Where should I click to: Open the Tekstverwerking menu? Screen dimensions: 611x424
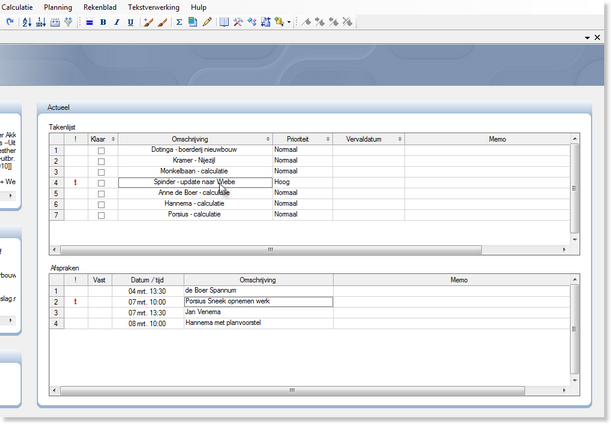coord(154,7)
